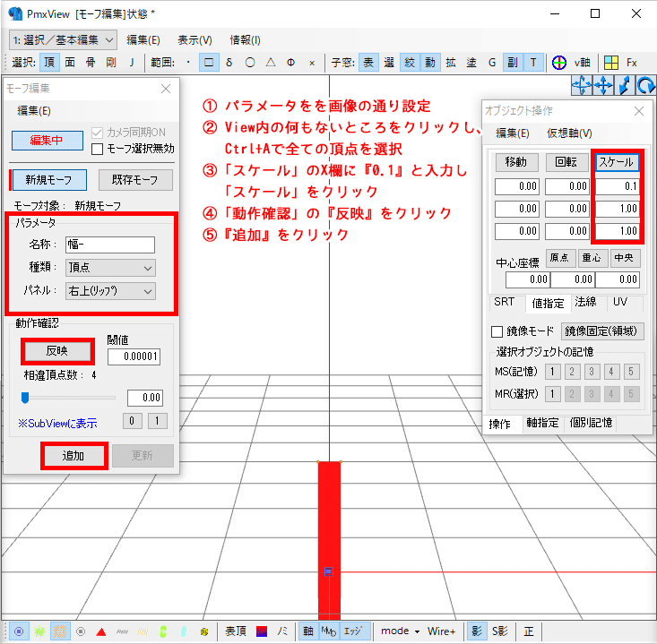Click MS(記憶) slot 1 button
Viewport: 657px width, 644px height.
[553, 372]
